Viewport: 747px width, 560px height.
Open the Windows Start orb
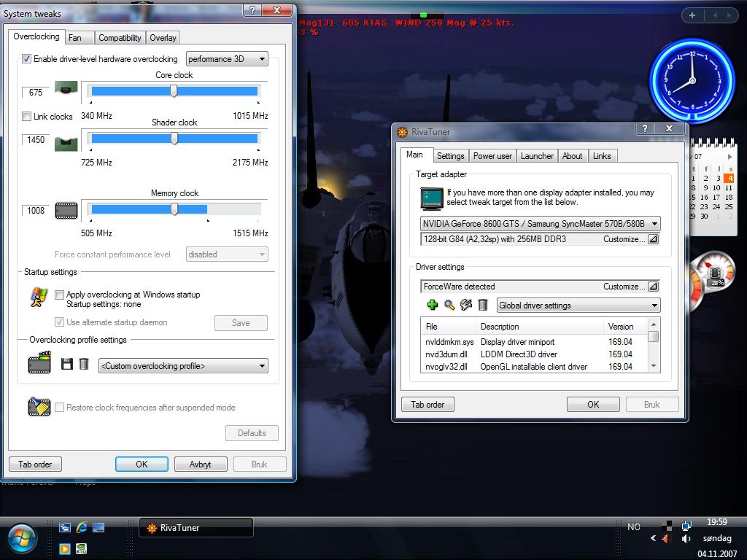pos(22,539)
